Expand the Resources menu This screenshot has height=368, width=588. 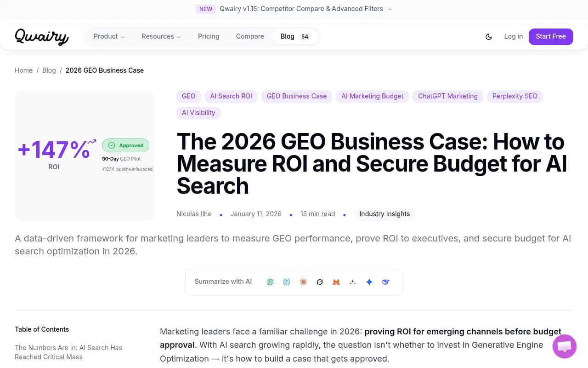(161, 36)
